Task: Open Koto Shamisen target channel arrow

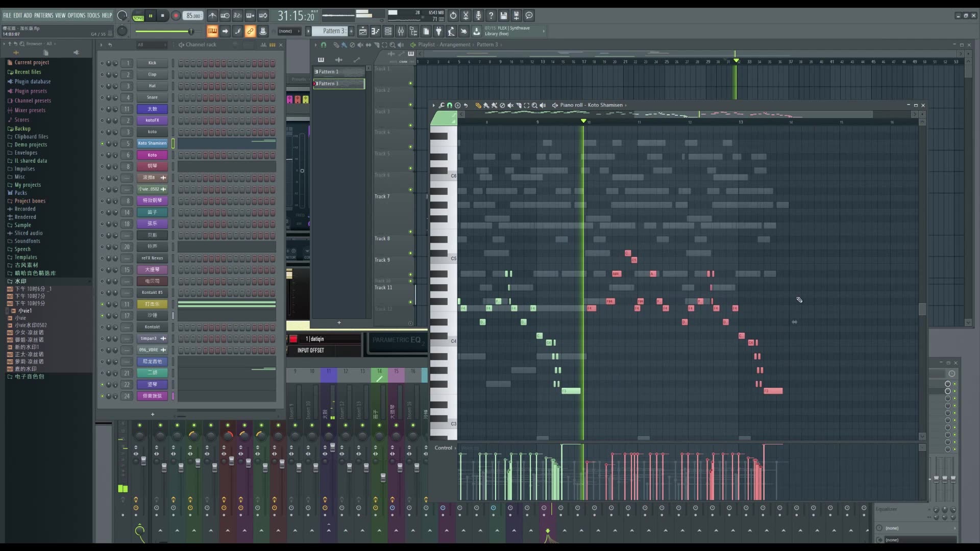Action: pos(626,105)
